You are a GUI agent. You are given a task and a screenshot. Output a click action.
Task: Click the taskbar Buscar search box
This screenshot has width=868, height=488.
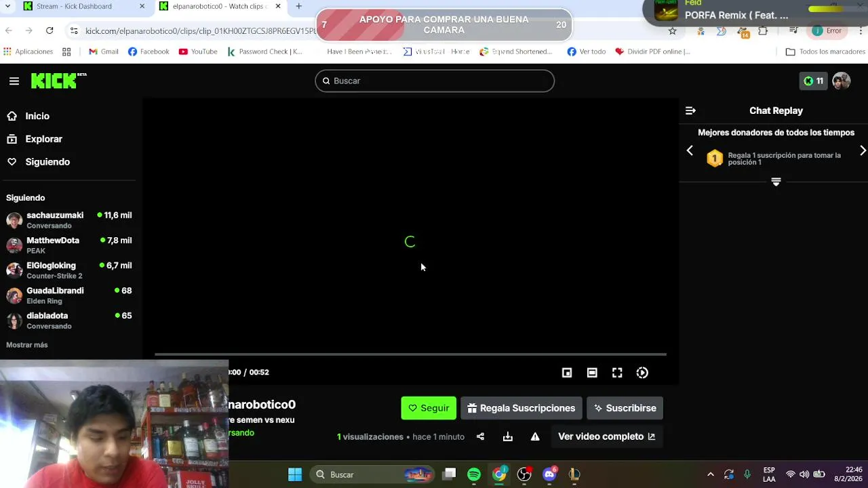[373, 474]
